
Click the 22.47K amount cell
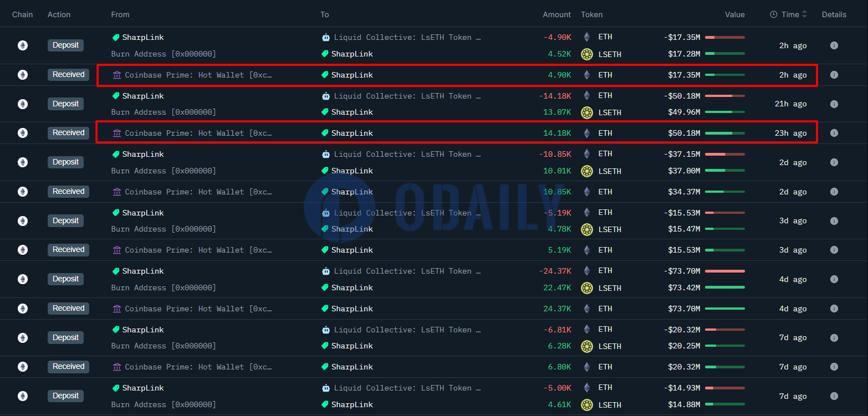coord(558,287)
